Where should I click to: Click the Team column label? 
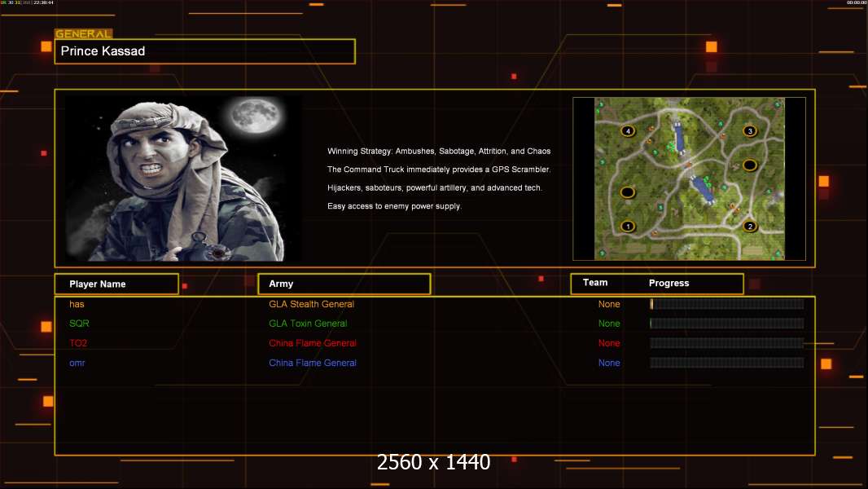pos(595,283)
